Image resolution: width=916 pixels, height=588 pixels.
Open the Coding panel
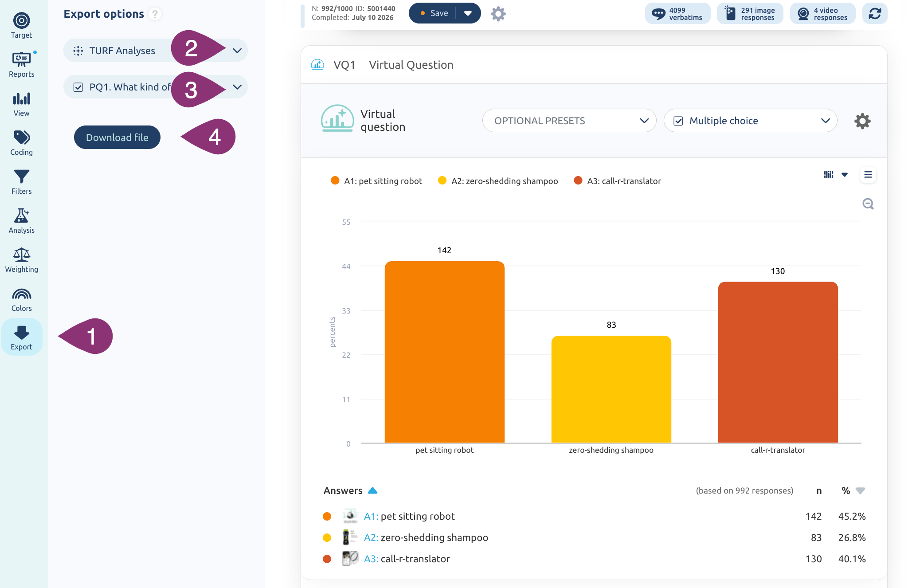click(21, 143)
